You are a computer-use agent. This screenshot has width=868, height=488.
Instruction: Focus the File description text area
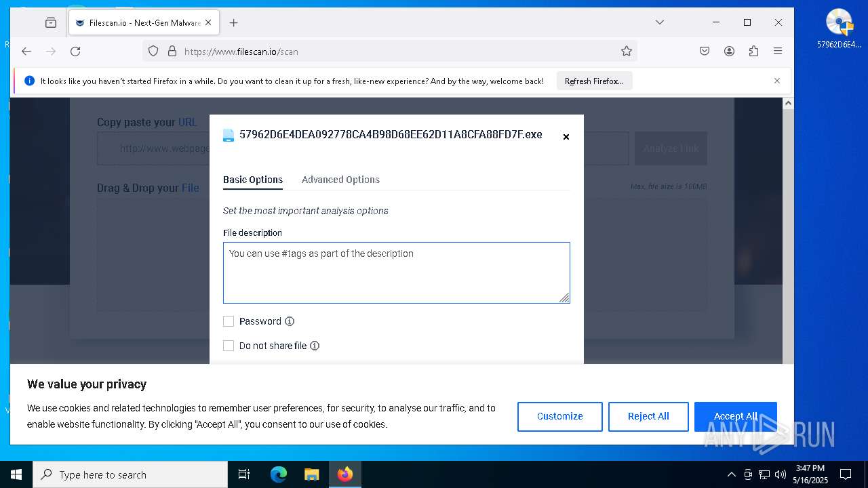[x=397, y=272]
